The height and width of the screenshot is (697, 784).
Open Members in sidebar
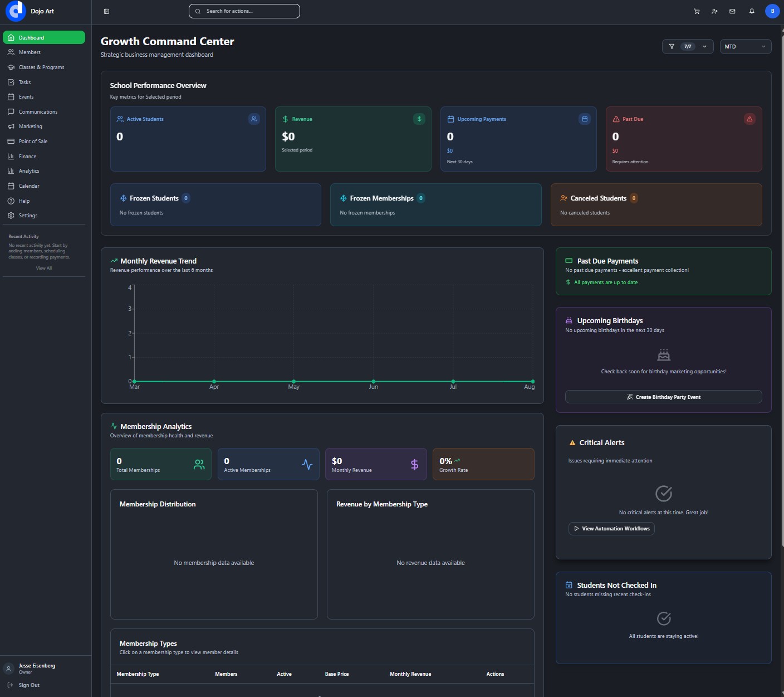pos(44,52)
